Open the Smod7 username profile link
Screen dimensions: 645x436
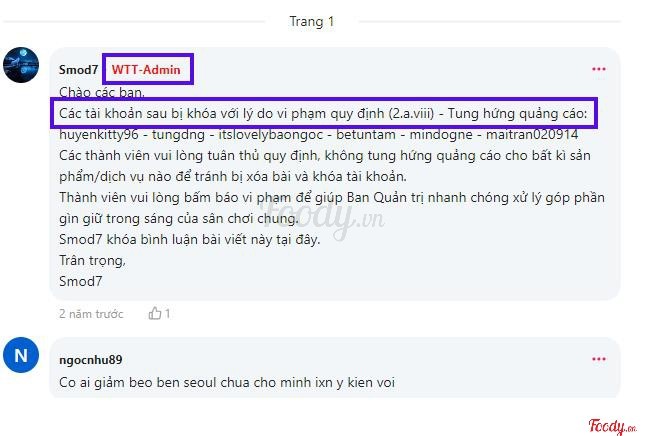point(79,70)
